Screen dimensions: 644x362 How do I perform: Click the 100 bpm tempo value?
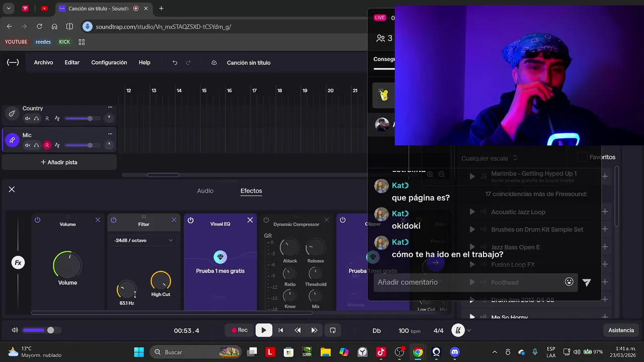pyautogui.click(x=409, y=330)
